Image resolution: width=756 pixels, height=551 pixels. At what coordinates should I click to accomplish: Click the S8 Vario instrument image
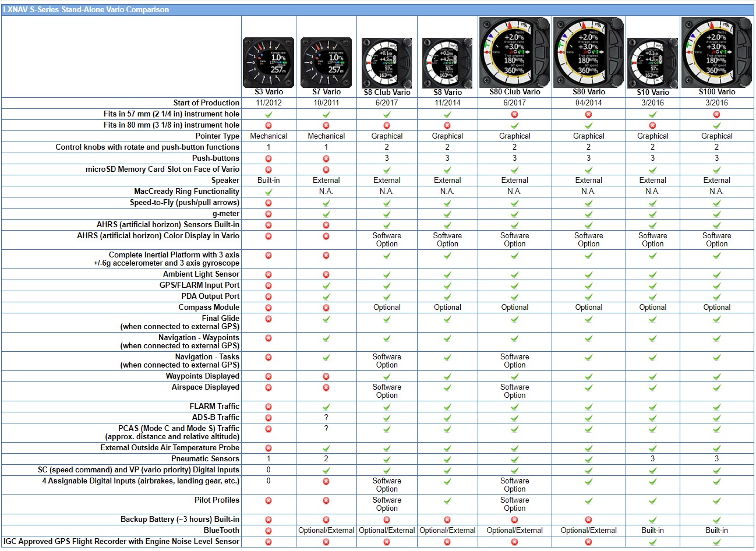[447, 63]
